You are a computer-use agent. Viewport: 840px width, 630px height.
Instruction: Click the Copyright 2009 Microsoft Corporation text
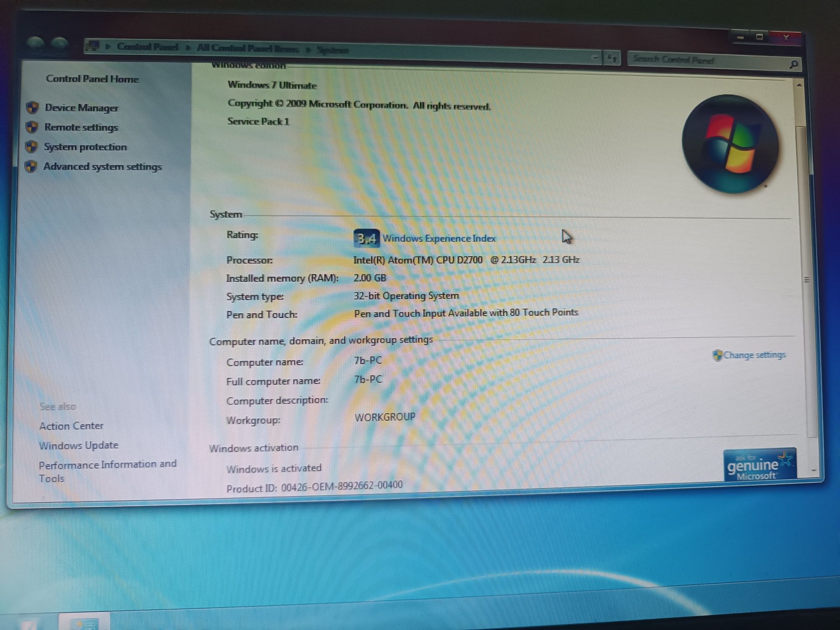[359, 105]
